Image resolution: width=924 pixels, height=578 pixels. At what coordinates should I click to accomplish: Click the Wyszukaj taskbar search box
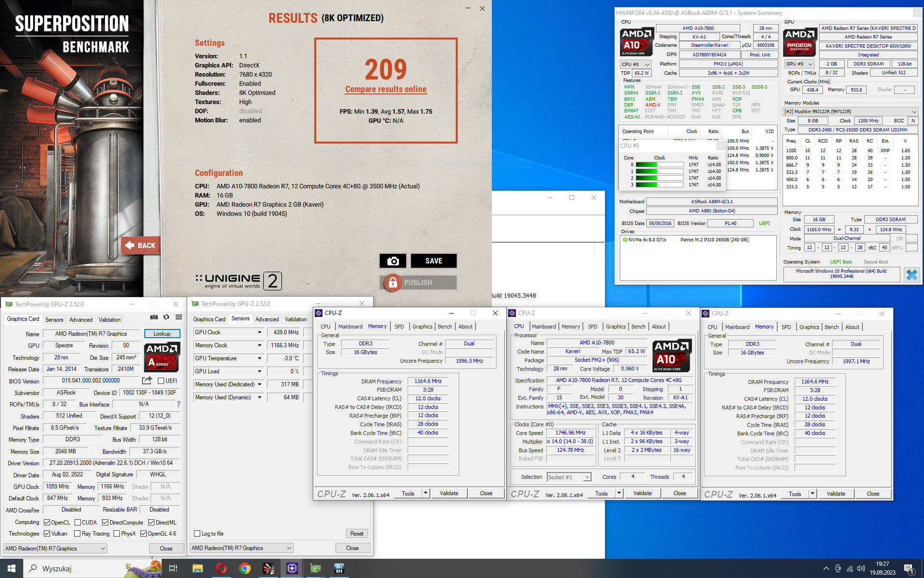point(91,568)
